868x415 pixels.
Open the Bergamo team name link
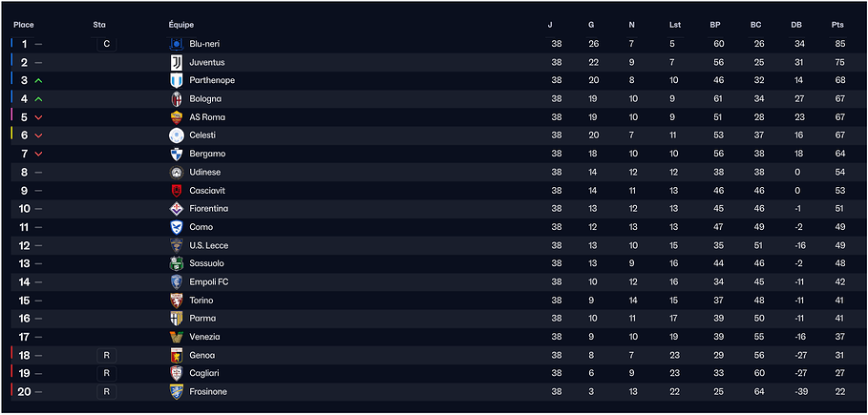[207, 154]
